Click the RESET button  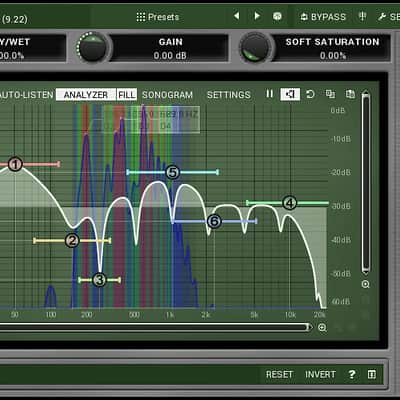pyautogui.click(x=279, y=374)
